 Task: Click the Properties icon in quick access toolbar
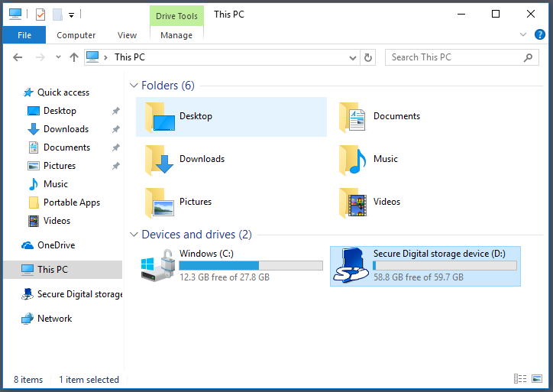coord(41,14)
